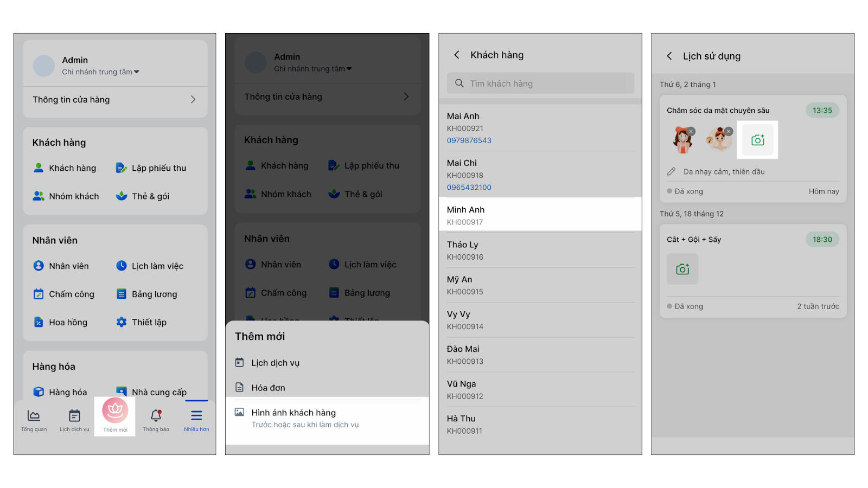
Task: Add photo to Cắt + Gội + Sấy service
Action: [682, 269]
